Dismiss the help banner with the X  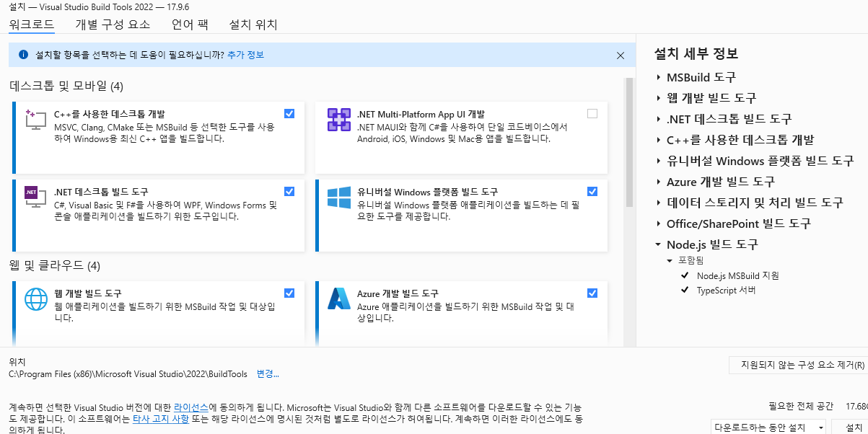pyautogui.click(x=621, y=56)
